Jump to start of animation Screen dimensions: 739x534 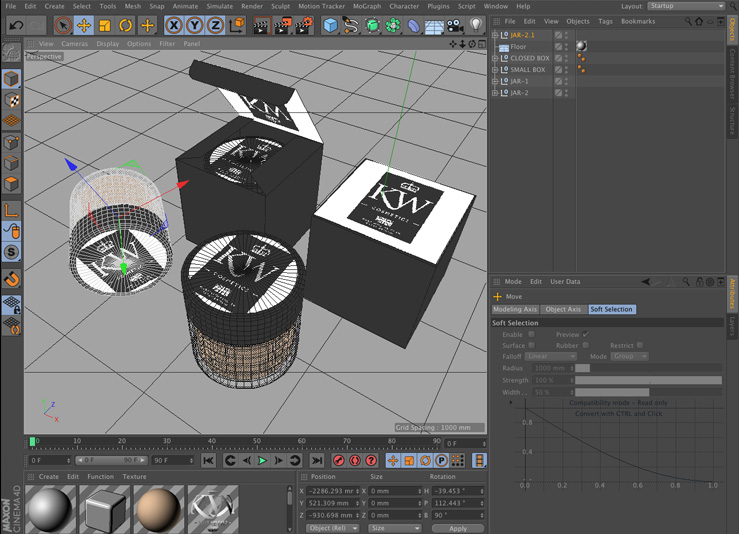pos(208,460)
